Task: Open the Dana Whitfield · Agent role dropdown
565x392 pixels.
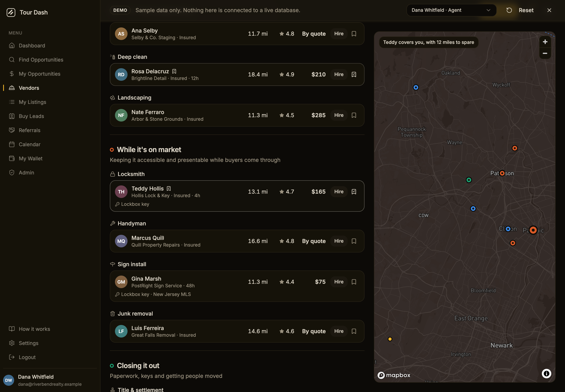Action: [451, 10]
